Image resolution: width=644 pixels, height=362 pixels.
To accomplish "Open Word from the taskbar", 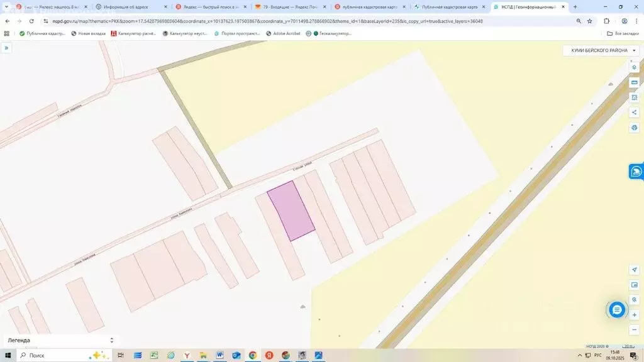I will pos(219,356).
